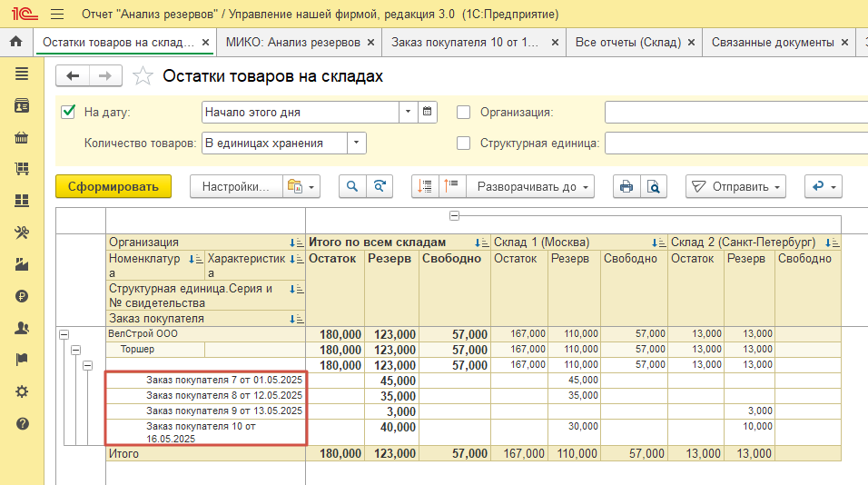Navigate back with the left arrow button
This screenshot has height=485, width=868.
pos(73,76)
